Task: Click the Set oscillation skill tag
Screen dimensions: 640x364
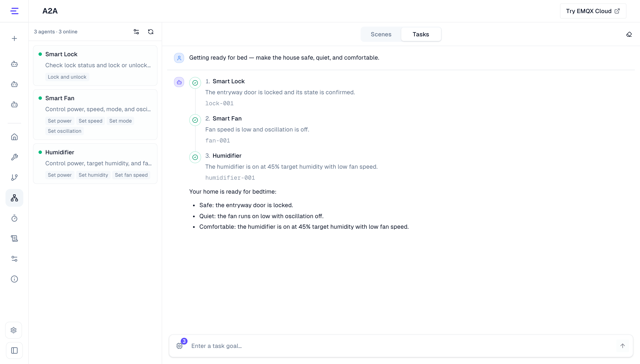Action: pos(65,131)
